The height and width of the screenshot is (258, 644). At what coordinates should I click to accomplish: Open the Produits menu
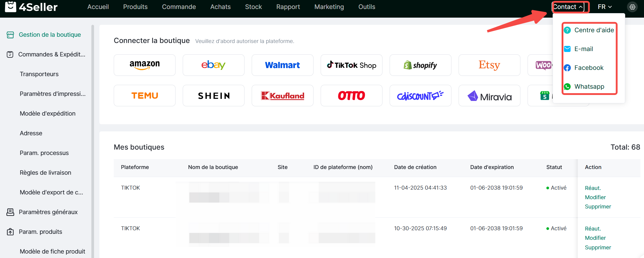coord(135,7)
